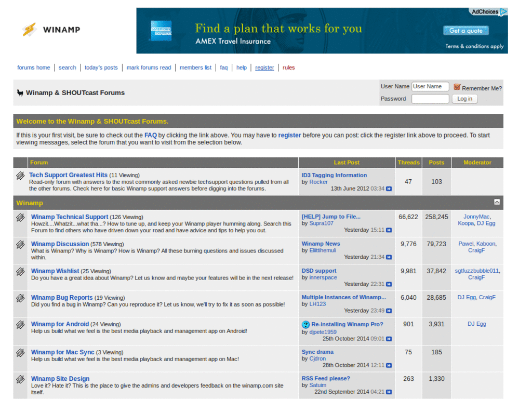This screenshot has width=532, height=399.
Task: View moderator sgtfuzzbubble011 profile
Action: click(477, 271)
